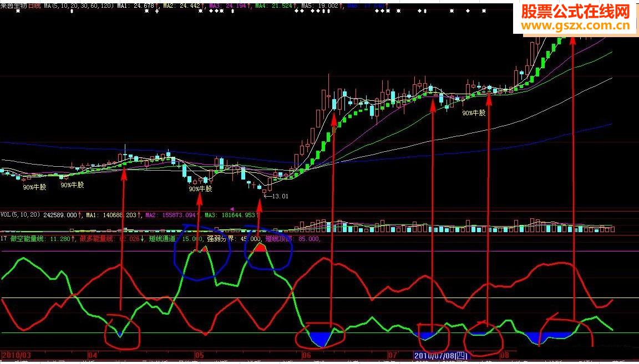Select the 04 month tick on time axis
Image resolution: width=639 pixels, height=364 pixels.
(x=93, y=356)
